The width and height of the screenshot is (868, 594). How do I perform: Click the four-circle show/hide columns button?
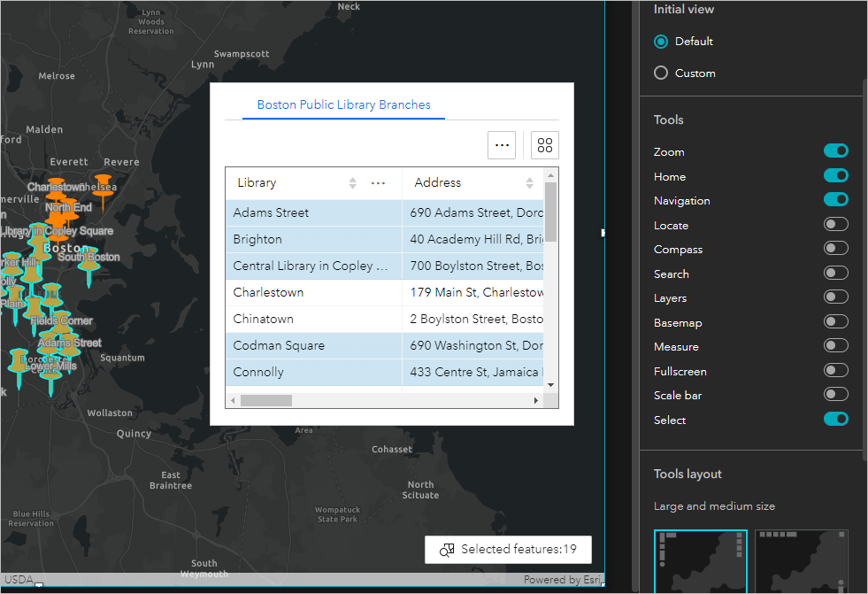[545, 145]
